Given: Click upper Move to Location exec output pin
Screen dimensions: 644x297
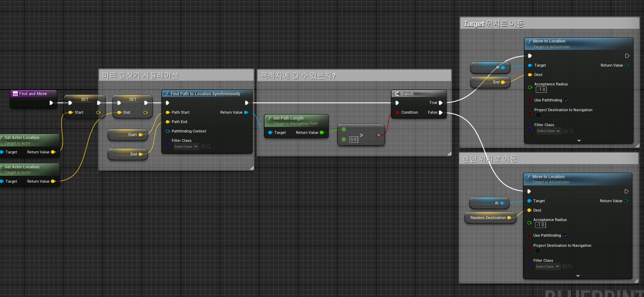Looking at the screenshot, I should point(627,56).
